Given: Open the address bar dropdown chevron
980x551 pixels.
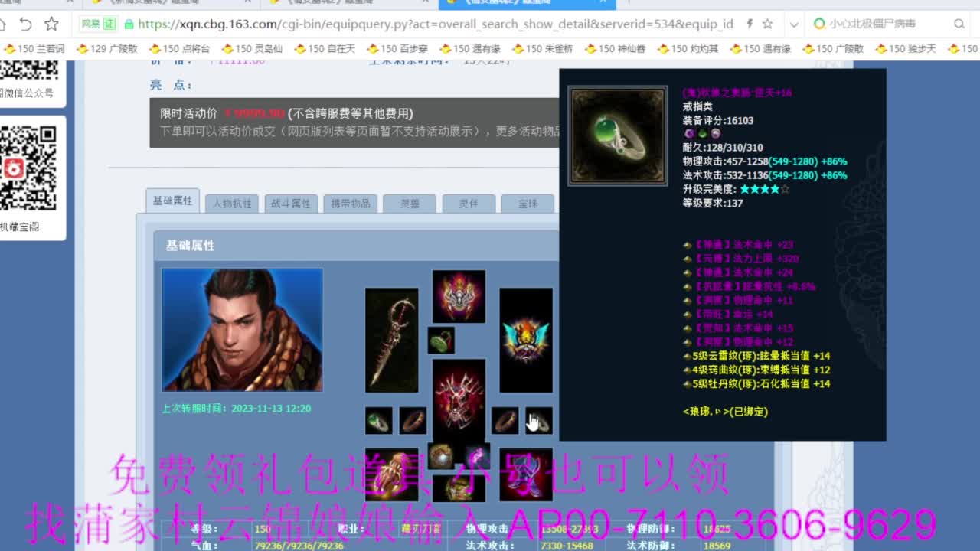Looking at the screenshot, I should click(x=794, y=24).
